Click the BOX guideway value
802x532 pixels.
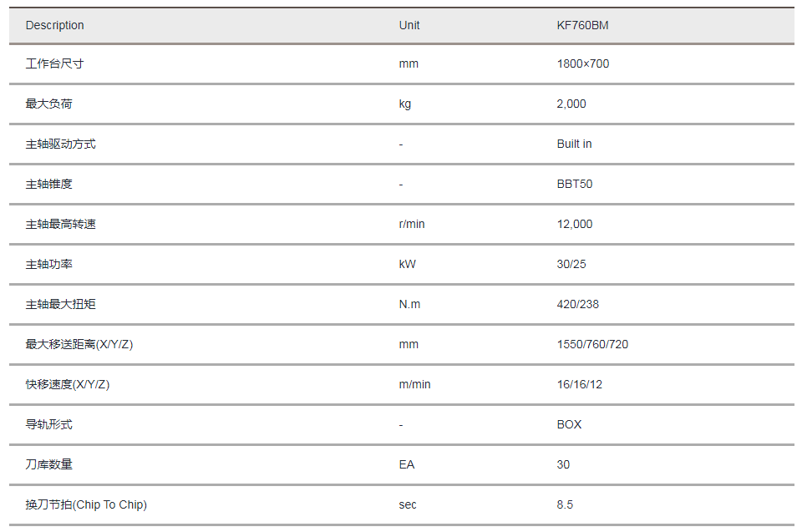[x=569, y=424]
